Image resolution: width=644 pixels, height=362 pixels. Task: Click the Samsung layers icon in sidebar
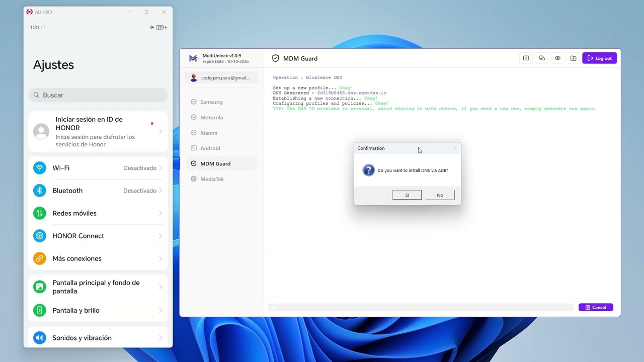tap(194, 102)
